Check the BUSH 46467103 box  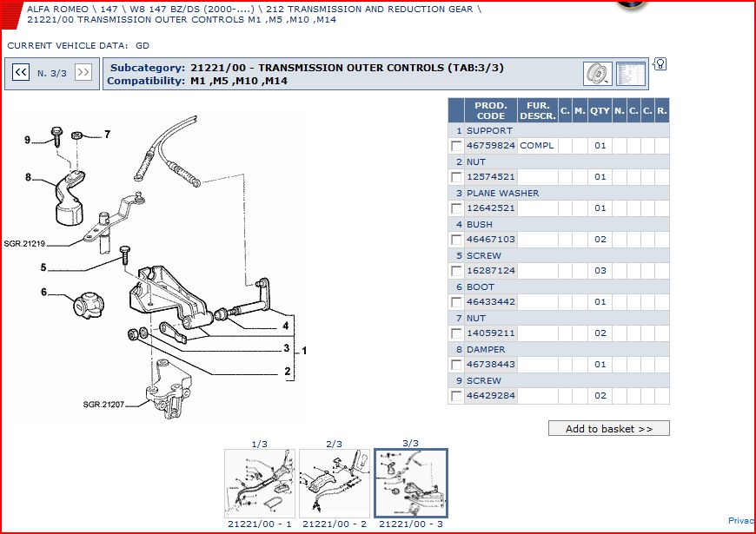[456, 240]
